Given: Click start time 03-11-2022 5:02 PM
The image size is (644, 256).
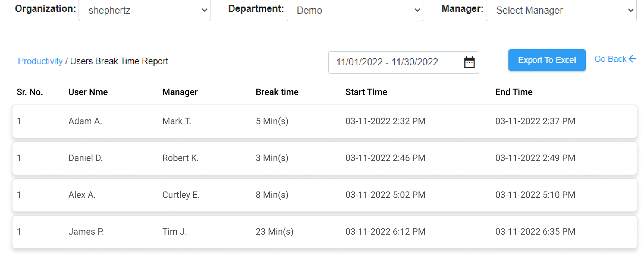Looking at the screenshot, I should [x=385, y=195].
